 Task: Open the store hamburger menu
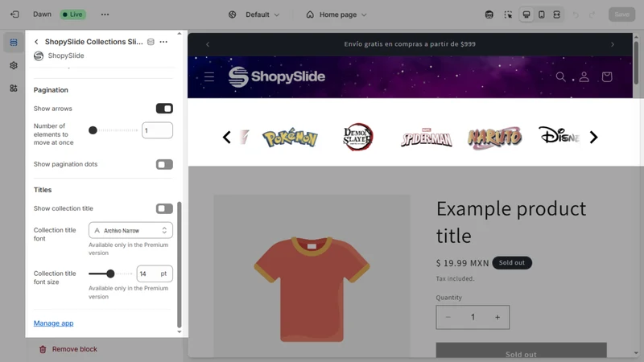(x=209, y=76)
